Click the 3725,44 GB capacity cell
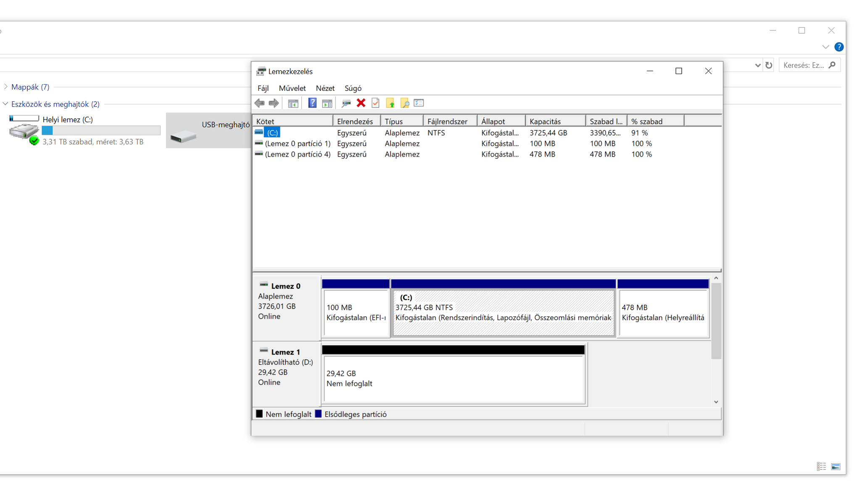Viewport: 868px width, 491px height. [x=548, y=133]
